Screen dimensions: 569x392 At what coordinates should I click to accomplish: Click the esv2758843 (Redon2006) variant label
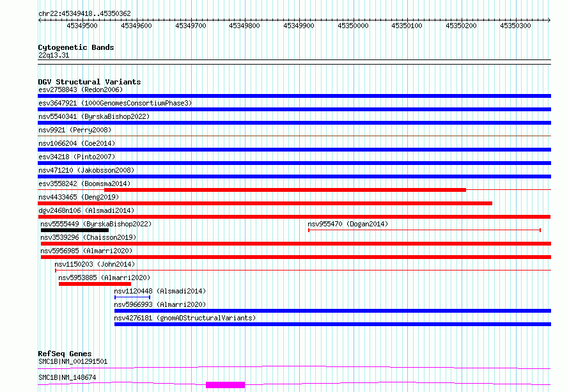[x=81, y=90]
